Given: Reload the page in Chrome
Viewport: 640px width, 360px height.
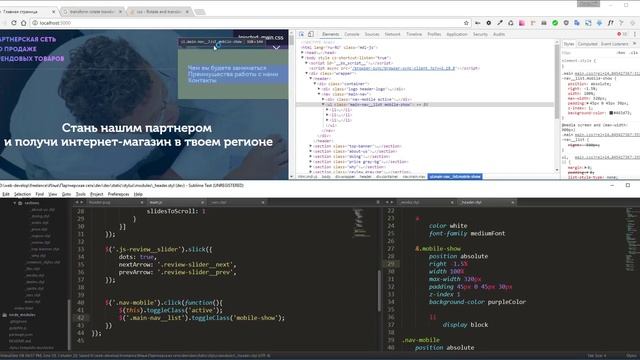Looking at the screenshot, I should (x=14, y=23).
